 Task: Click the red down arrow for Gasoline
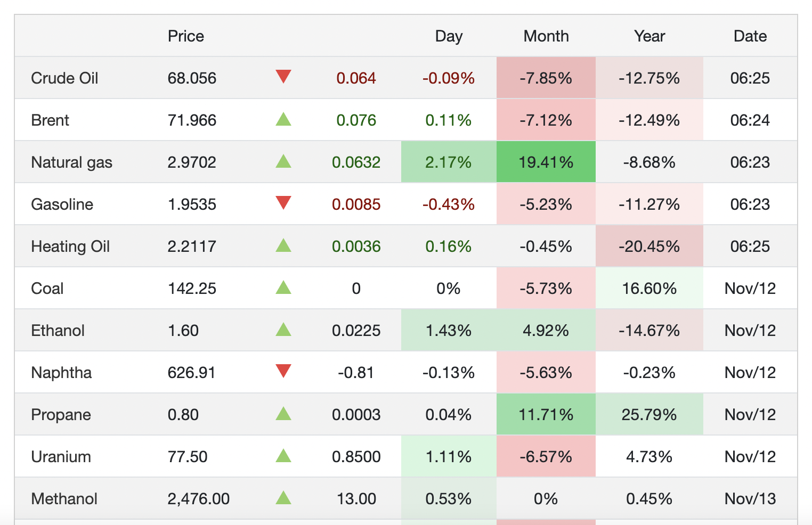[283, 203]
